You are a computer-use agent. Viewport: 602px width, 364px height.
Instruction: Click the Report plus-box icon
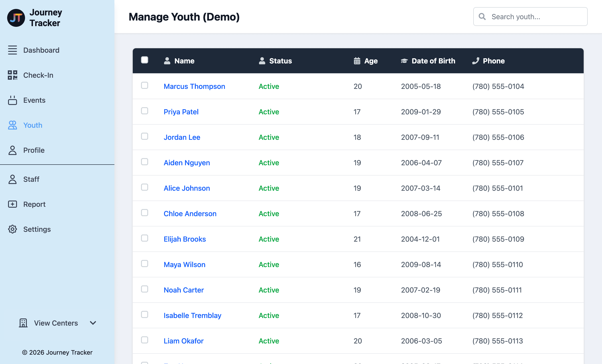click(13, 204)
